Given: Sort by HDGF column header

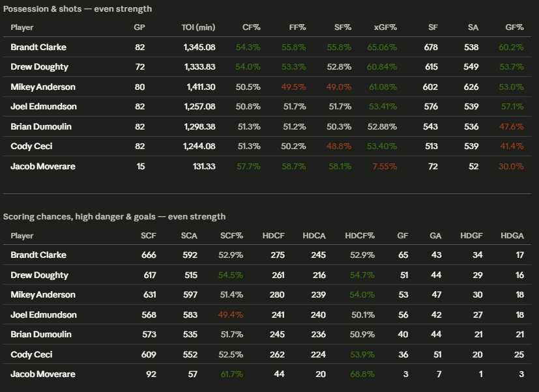Looking at the screenshot, I should 471,236.
